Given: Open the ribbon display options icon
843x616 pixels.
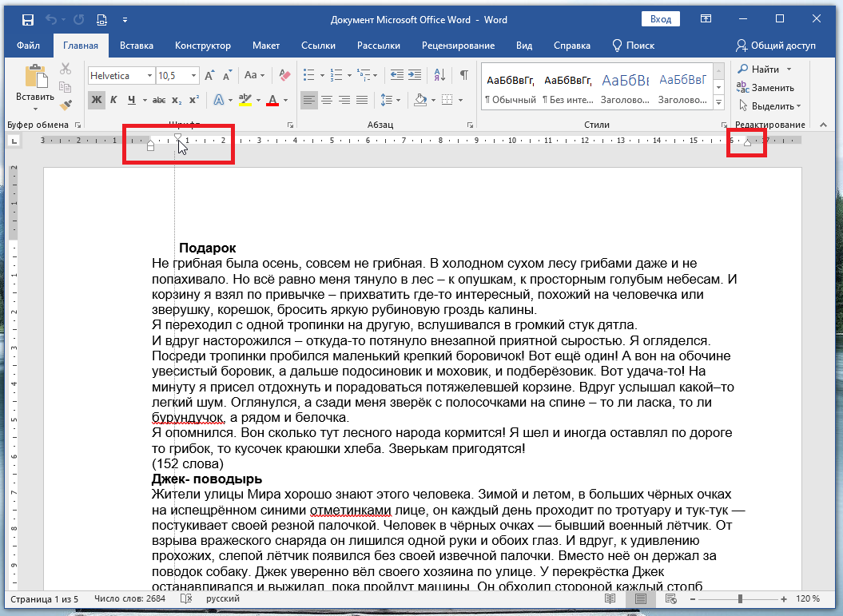Looking at the screenshot, I should tap(706, 19).
